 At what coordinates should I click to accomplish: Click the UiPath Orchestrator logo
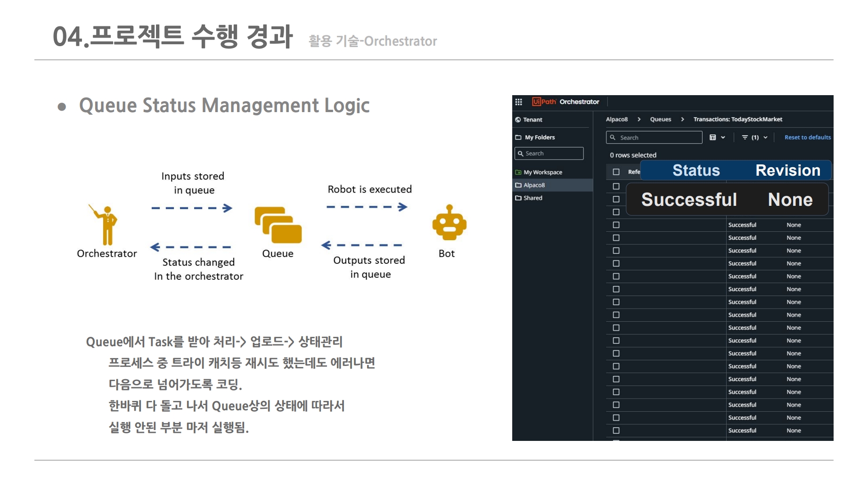pos(565,102)
